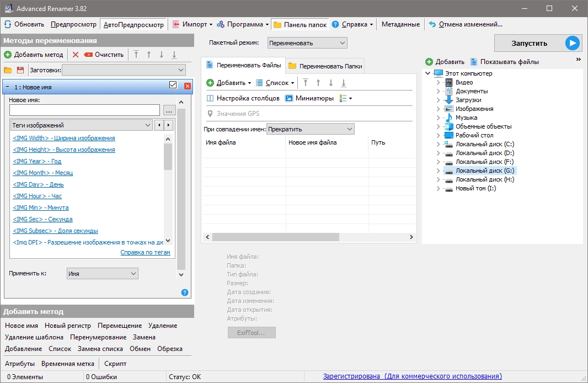Image resolution: width=588 pixels, height=383 pixels.
Task: Close the Новое имя method with red X
Action: pyautogui.click(x=188, y=86)
